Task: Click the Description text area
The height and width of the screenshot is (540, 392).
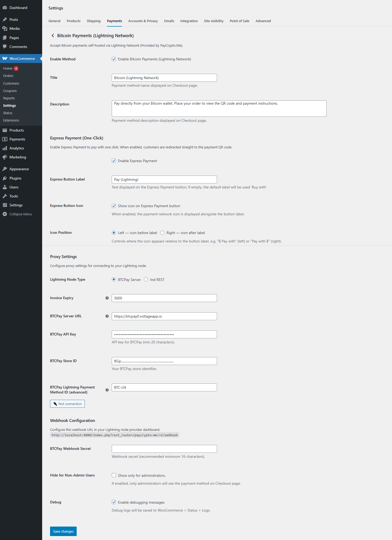Action: pos(219,109)
